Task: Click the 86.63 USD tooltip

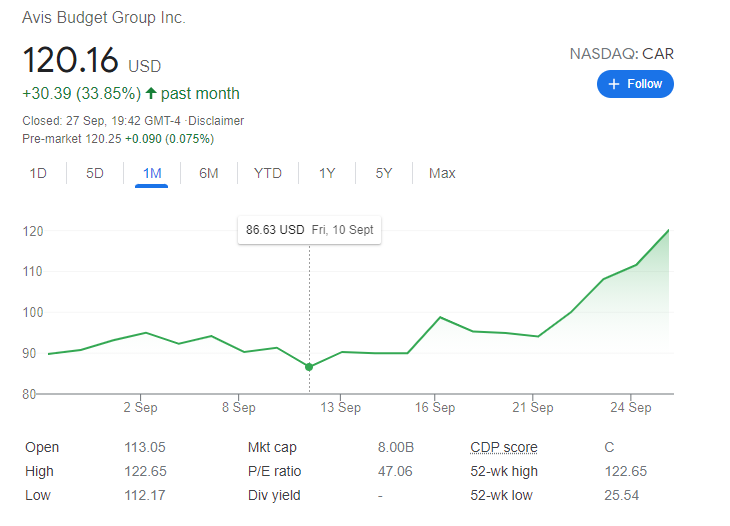Action: point(310,230)
